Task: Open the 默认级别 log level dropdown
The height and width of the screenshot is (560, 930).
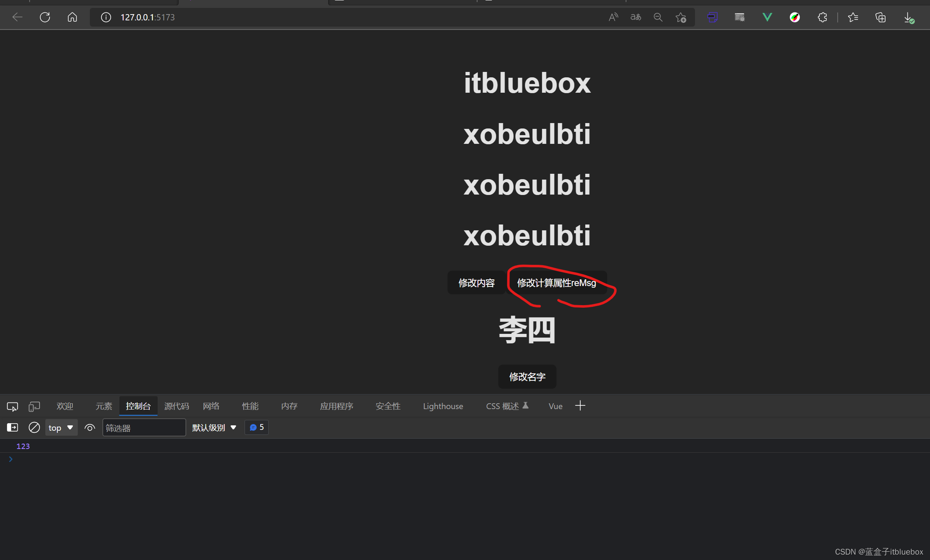Action: point(214,427)
